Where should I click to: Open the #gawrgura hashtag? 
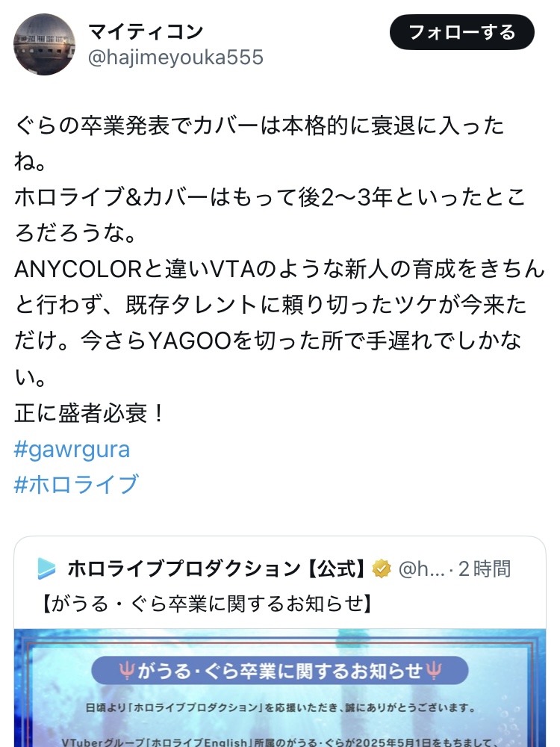(x=72, y=449)
